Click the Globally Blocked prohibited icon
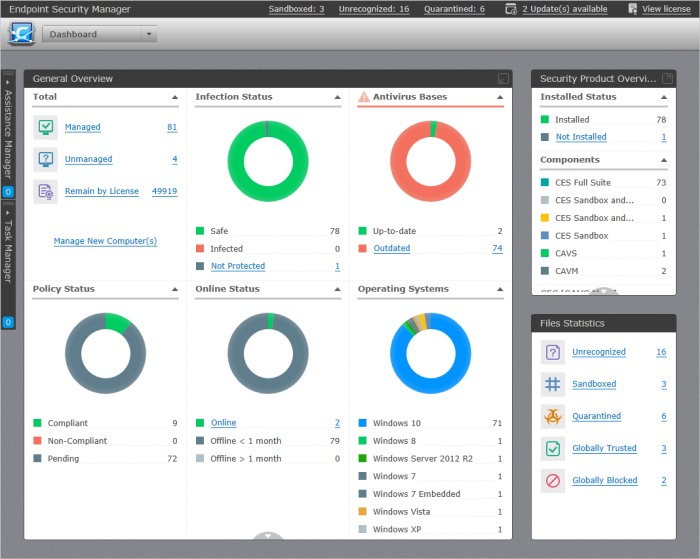Viewport: 700px width, 559px height. (553, 480)
